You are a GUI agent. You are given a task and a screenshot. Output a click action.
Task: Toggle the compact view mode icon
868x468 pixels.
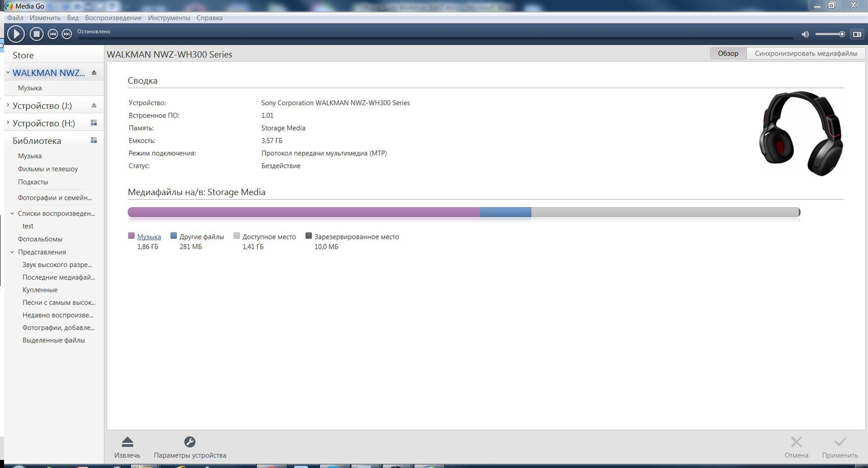coord(857,34)
